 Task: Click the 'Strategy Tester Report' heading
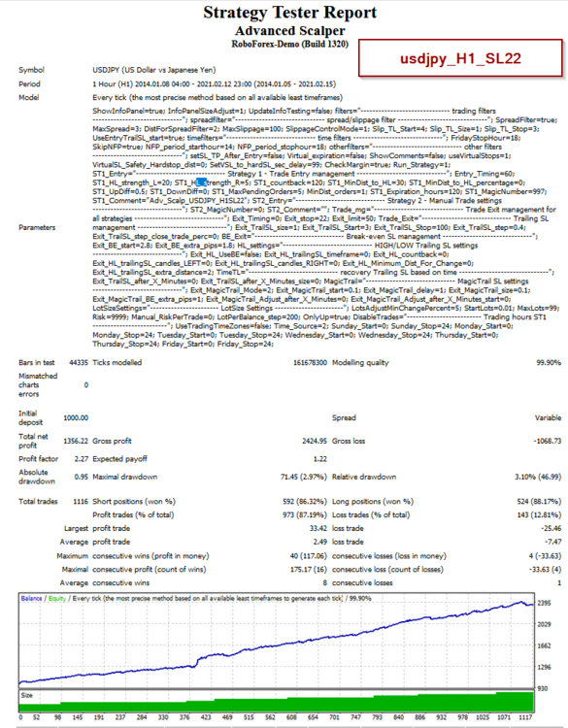click(289, 13)
